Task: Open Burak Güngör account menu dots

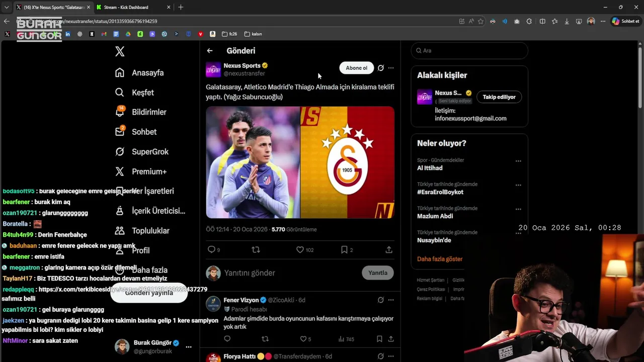Action: click(x=189, y=347)
